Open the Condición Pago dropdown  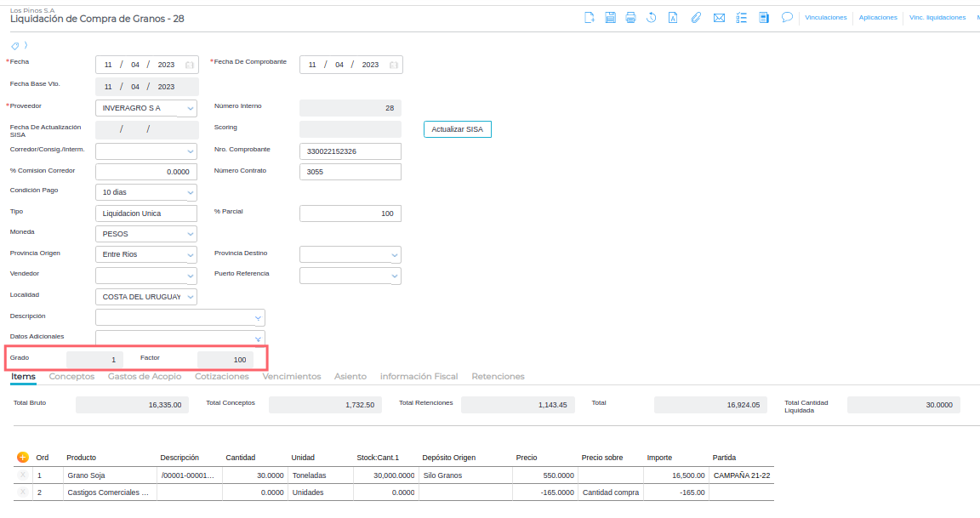coord(190,193)
